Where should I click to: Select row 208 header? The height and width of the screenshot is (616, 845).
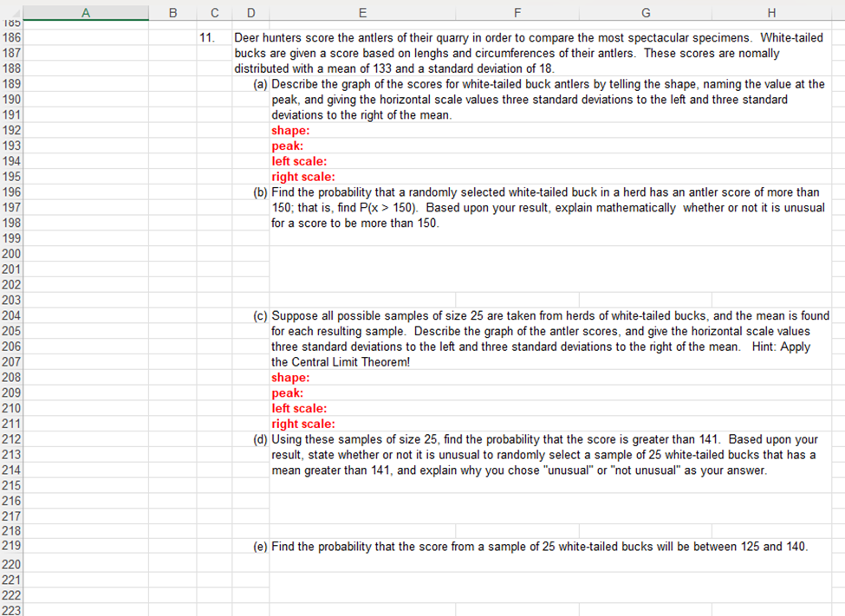(x=11, y=377)
